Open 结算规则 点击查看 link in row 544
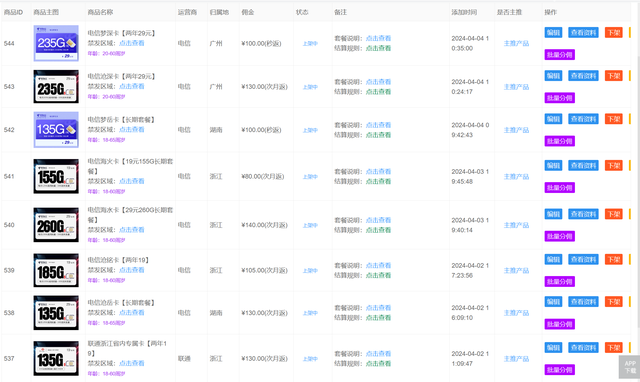640x382 pixels. tap(378, 48)
